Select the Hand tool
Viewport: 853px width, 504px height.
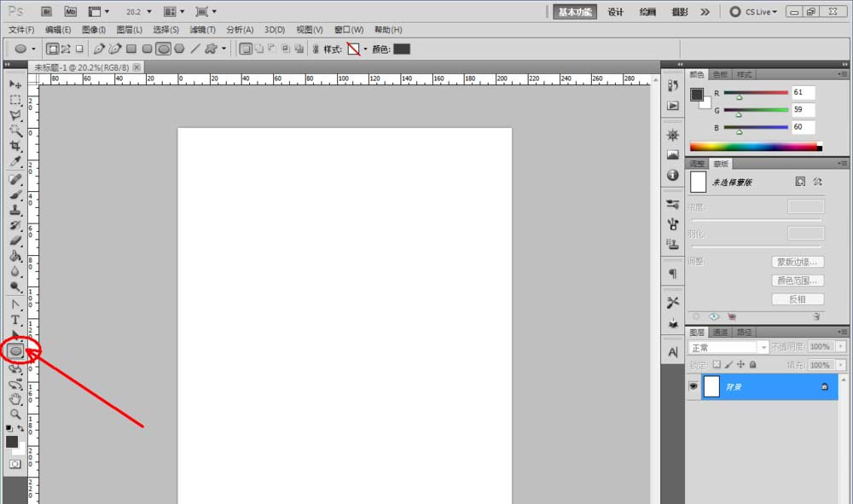pyautogui.click(x=15, y=399)
